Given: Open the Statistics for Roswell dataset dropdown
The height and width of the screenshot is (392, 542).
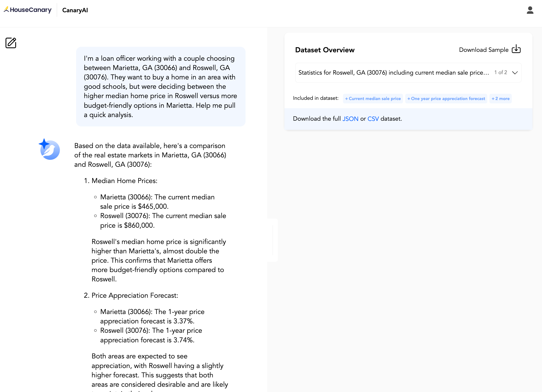Looking at the screenshot, I should [x=394, y=73].
